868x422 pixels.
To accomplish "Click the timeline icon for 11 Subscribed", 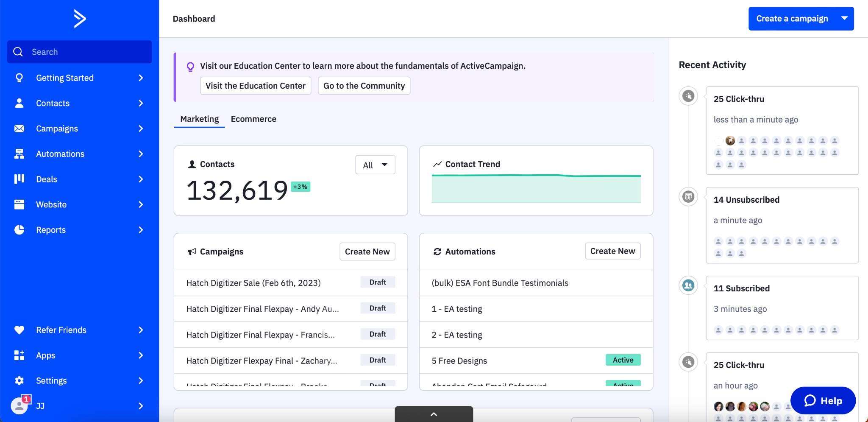I will (x=688, y=285).
